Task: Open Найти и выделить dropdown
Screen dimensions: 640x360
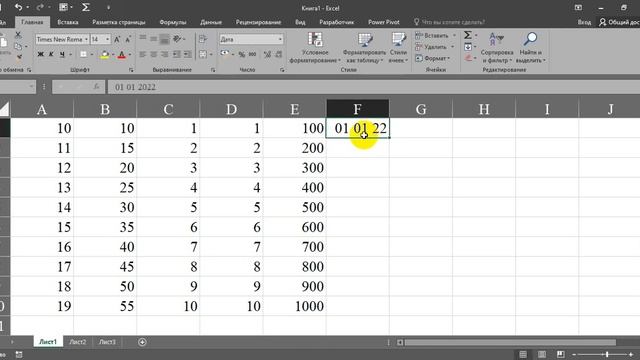Action: [530, 48]
